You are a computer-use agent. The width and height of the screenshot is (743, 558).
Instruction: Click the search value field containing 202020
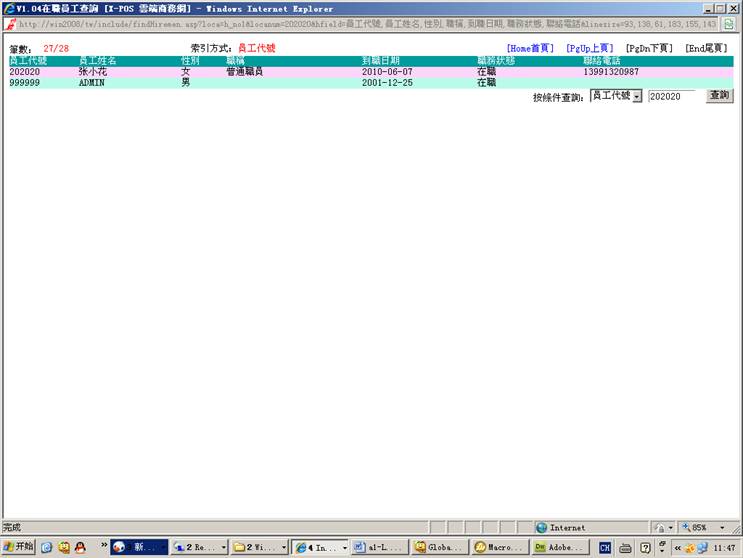[673, 96]
